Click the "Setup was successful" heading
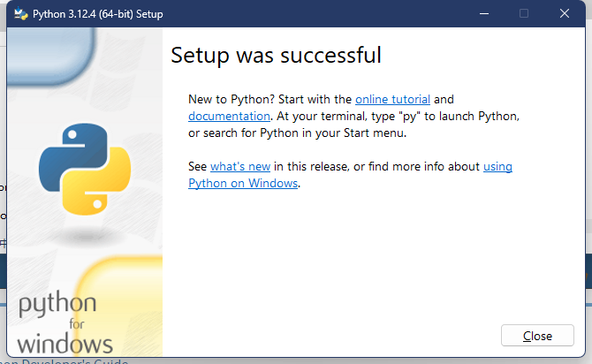The image size is (592, 364). pyautogui.click(x=276, y=55)
